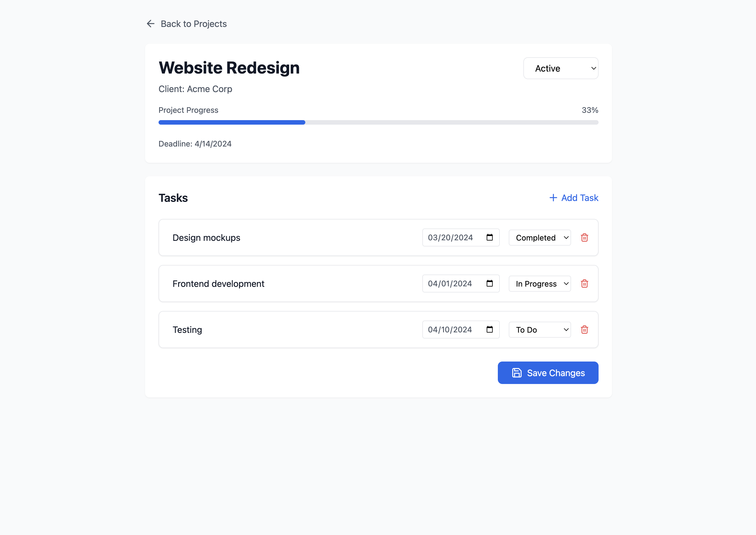Viewport: 756px width, 535px height.
Task: Click the Website Redesign project title
Action: tap(229, 68)
